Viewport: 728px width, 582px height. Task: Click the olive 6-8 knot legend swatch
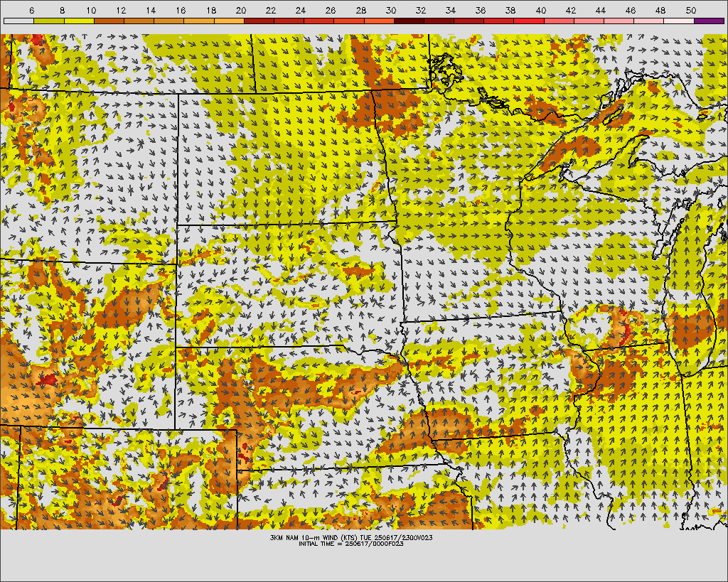click(x=49, y=21)
